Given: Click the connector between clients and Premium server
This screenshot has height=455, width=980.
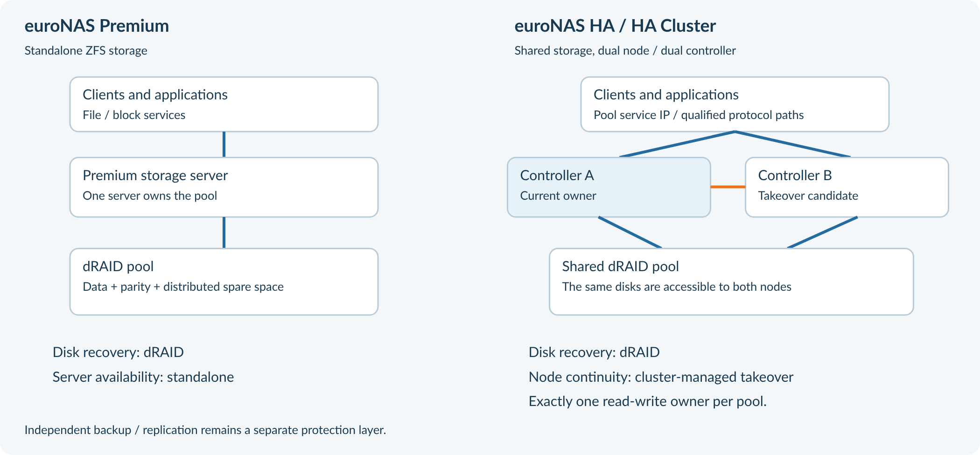Looking at the screenshot, I should (x=224, y=145).
